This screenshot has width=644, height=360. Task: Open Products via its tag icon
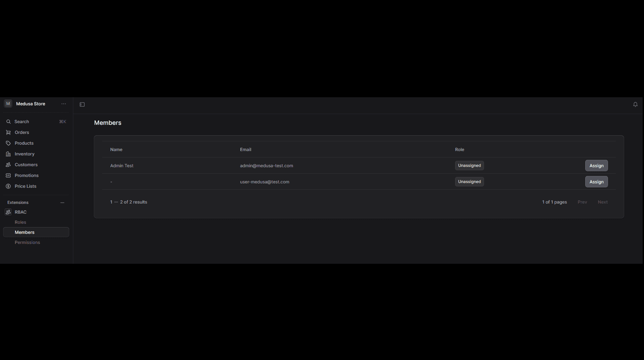pos(8,143)
